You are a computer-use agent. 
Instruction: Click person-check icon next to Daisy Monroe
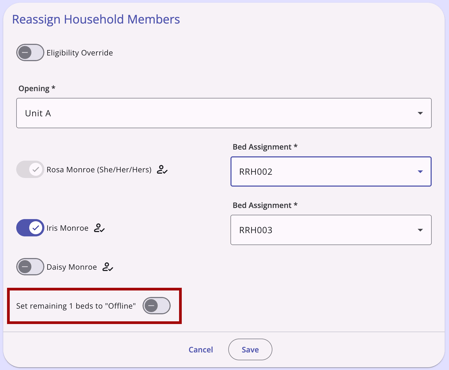(108, 267)
